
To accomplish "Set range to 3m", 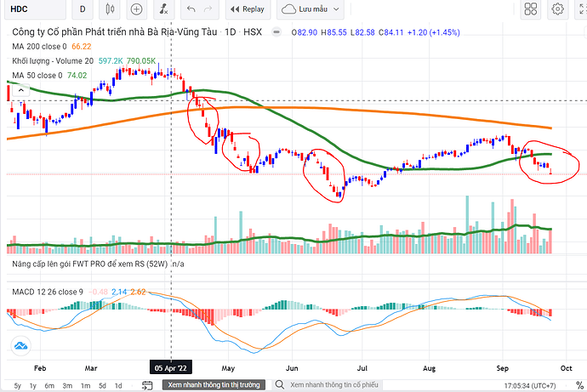I will pyautogui.click(x=67, y=386).
